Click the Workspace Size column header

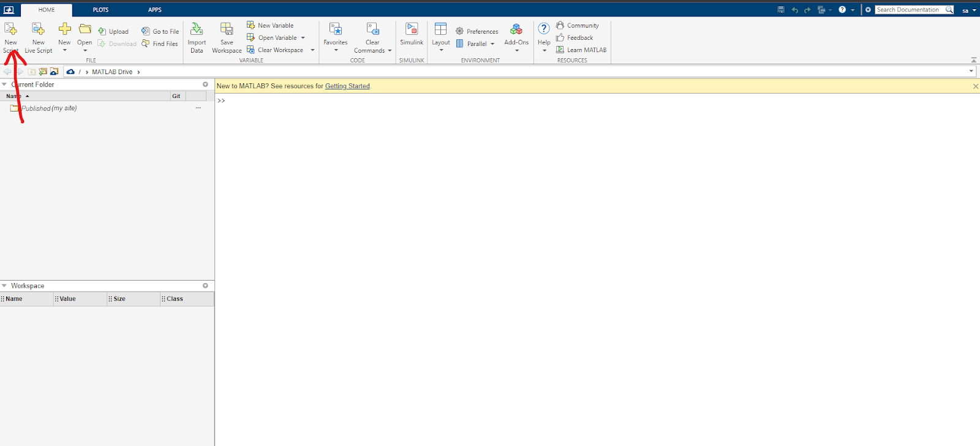pos(134,299)
